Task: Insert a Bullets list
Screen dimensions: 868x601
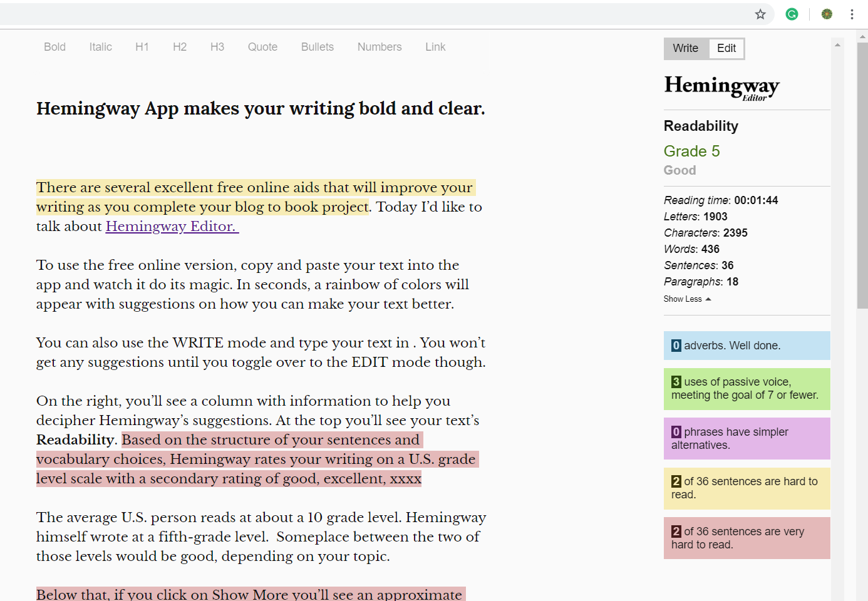Action: point(317,47)
